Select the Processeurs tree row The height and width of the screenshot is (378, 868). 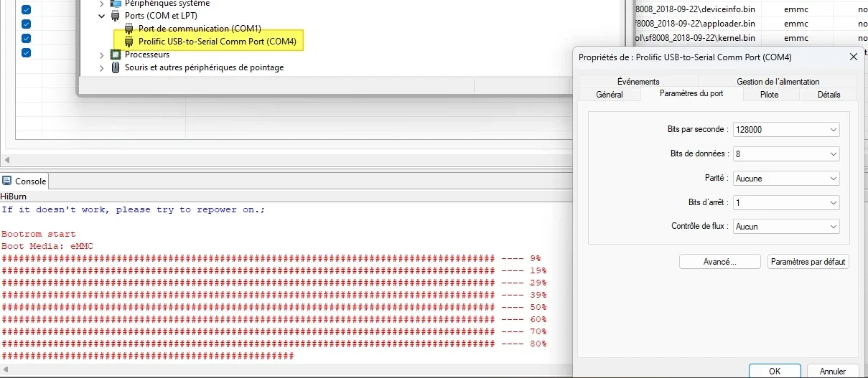[147, 55]
